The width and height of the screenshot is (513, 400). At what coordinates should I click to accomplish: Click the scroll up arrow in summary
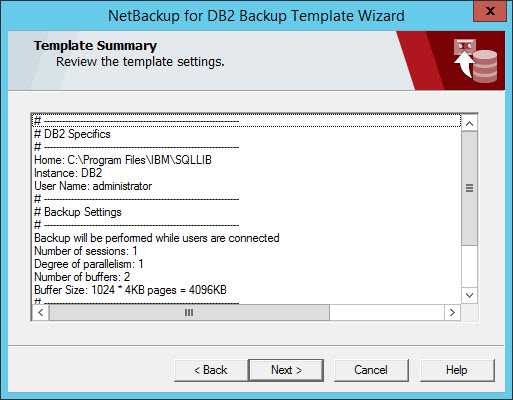(470, 124)
